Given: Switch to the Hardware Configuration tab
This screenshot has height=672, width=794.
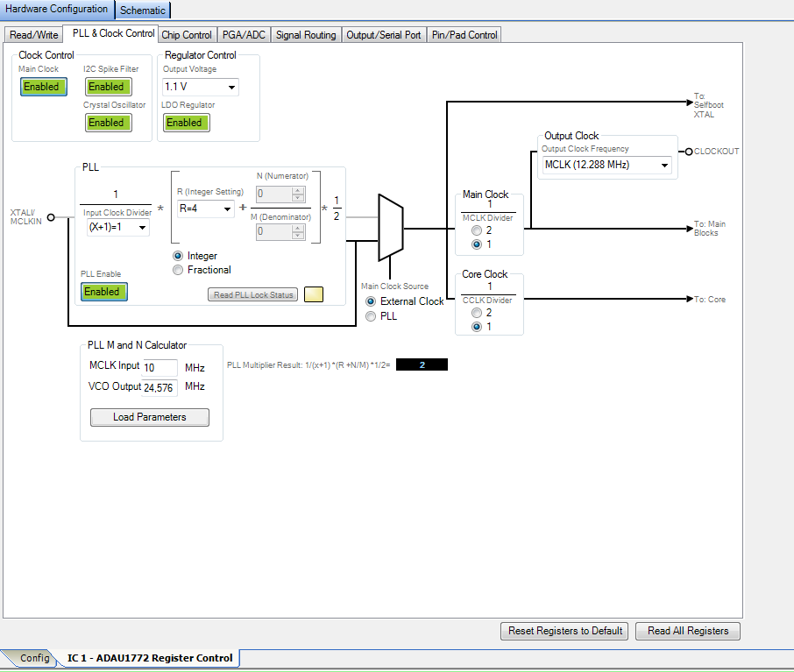Looking at the screenshot, I should (x=57, y=9).
